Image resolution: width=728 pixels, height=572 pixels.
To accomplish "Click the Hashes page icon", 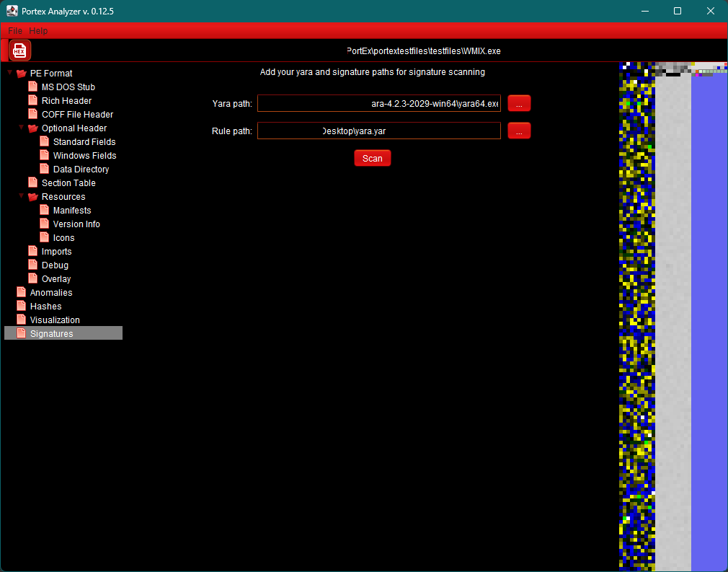I will (22, 307).
